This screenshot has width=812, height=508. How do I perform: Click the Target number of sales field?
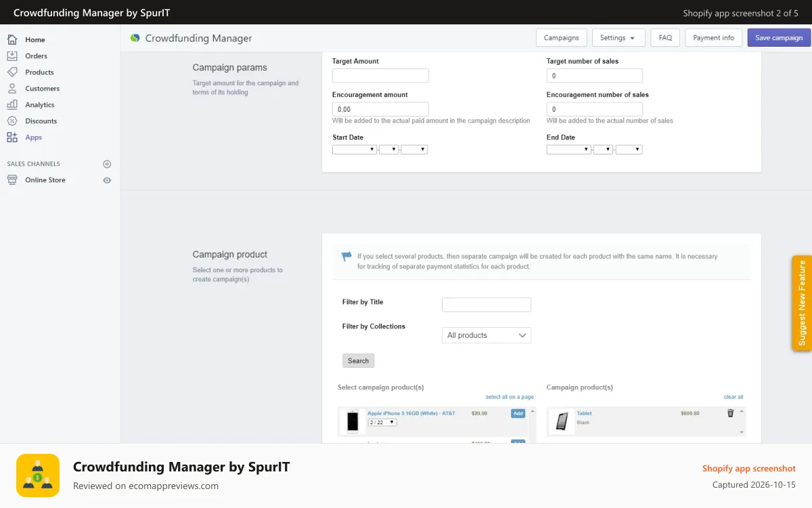click(x=595, y=76)
